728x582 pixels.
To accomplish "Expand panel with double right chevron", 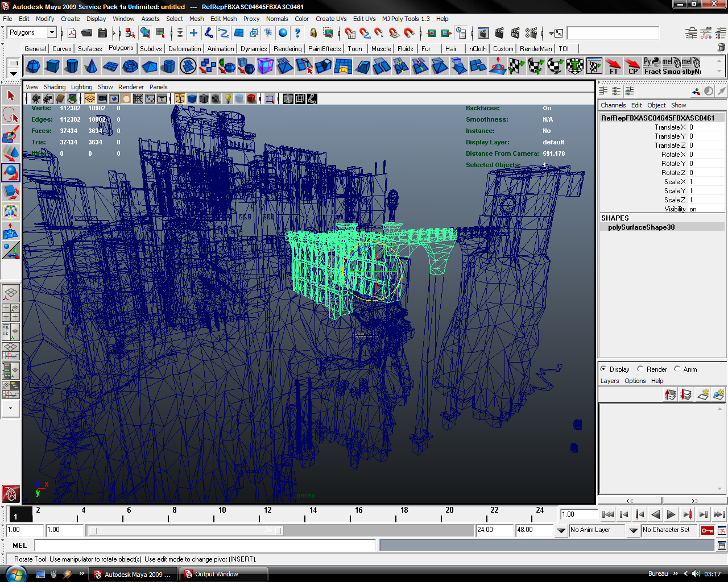I will click(x=695, y=501).
